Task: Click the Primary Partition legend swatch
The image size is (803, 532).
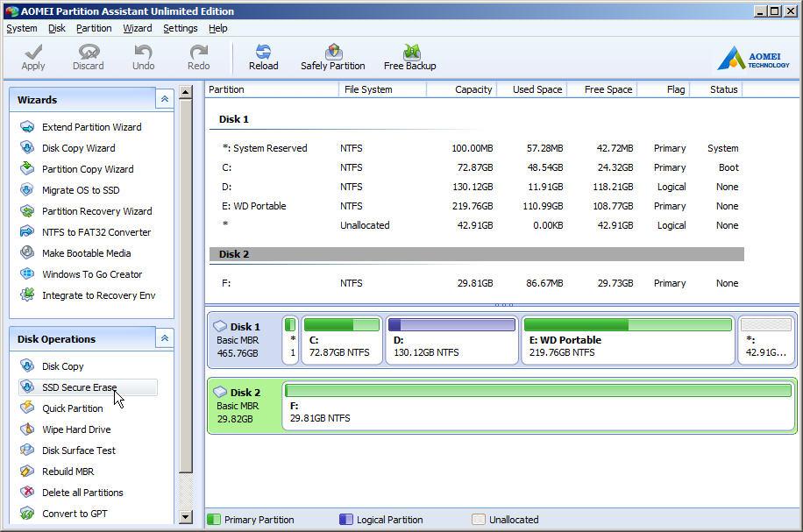Action: tap(214, 519)
